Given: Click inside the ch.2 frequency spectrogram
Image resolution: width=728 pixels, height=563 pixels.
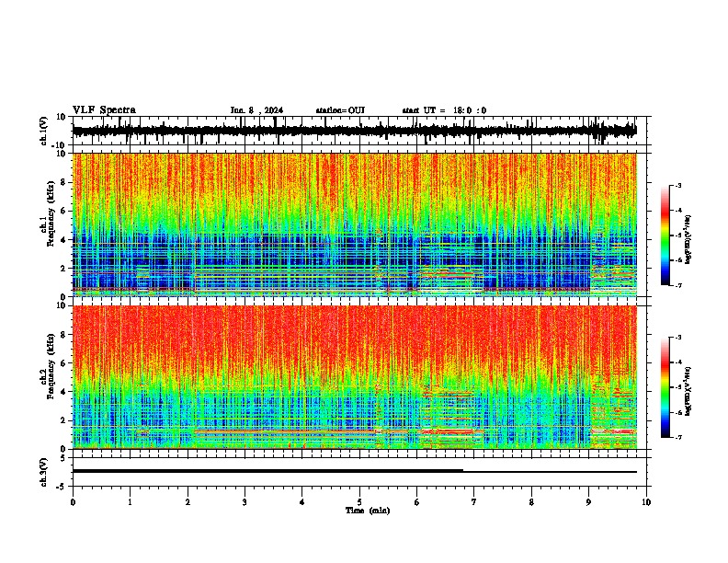Looking at the screenshot, I should (355, 377).
